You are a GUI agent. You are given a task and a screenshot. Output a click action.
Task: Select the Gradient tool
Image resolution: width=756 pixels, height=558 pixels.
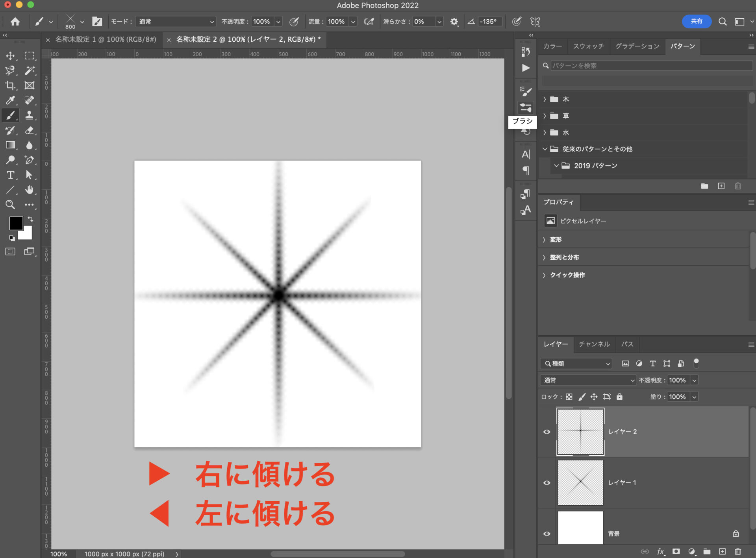click(x=10, y=145)
